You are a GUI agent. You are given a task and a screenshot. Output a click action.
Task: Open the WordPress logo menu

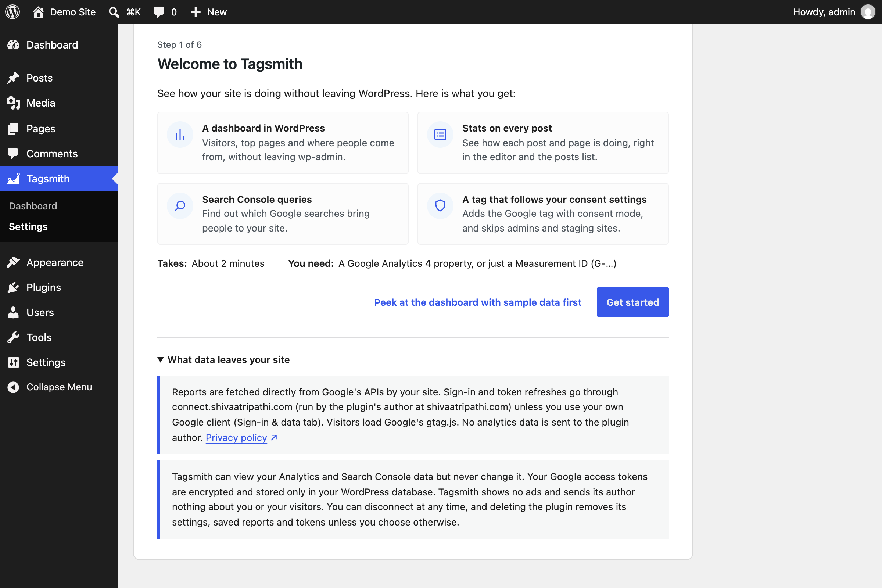(x=12, y=12)
